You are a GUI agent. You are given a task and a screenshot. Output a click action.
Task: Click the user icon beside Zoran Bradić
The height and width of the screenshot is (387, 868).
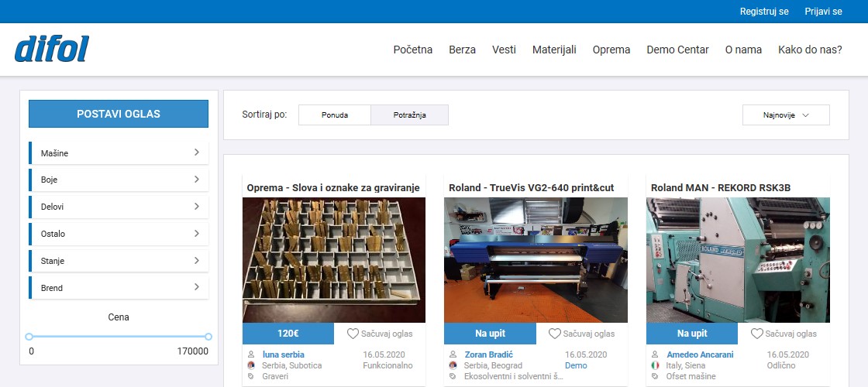tap(453, 354)
